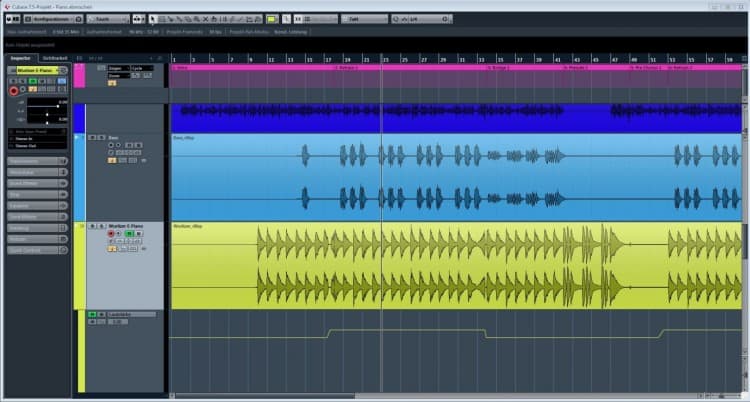750x402 pixels.
Task: Toggle the large red record button in inspector
Action: coord(14,91)
